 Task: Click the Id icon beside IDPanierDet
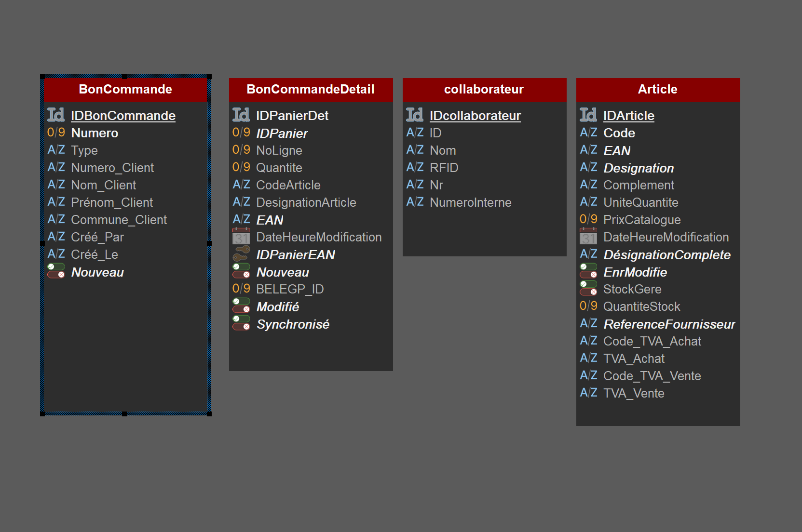241,115
